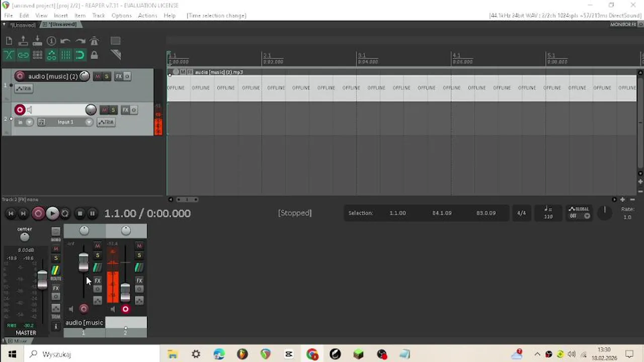Toggle auto-crossfade icon in toolbar

[x=9, y=55]
